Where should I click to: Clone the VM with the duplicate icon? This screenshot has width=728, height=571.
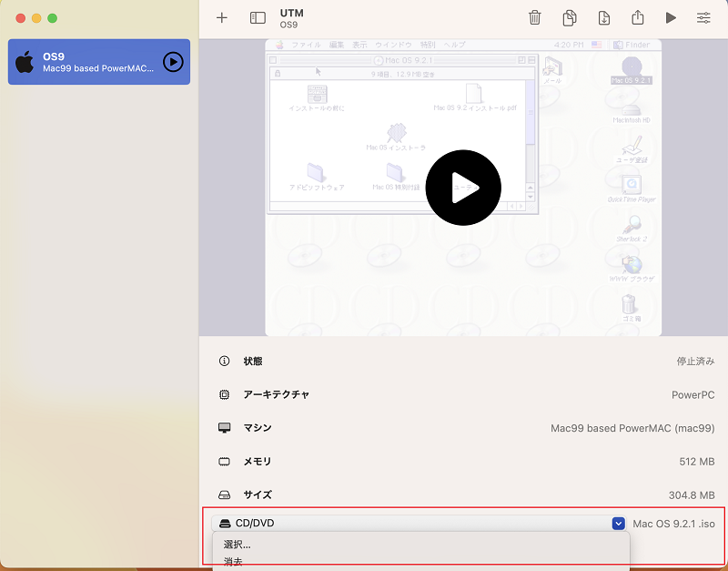click(570, 17)
